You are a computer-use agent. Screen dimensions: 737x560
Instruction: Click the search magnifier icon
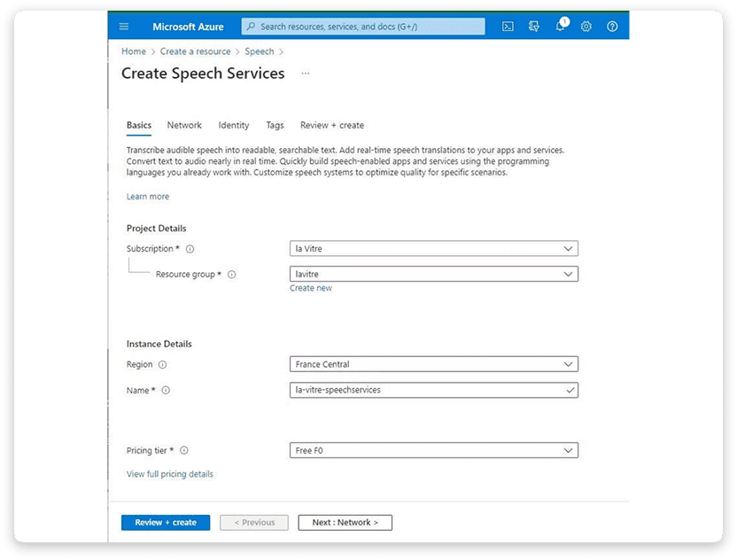click(251, 27)
